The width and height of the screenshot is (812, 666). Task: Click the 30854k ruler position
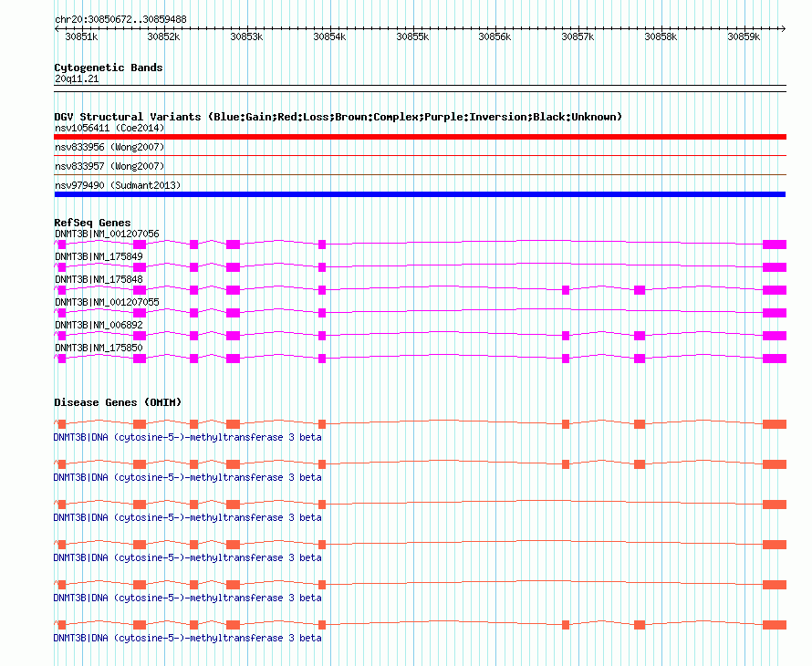tap(329, 36)
